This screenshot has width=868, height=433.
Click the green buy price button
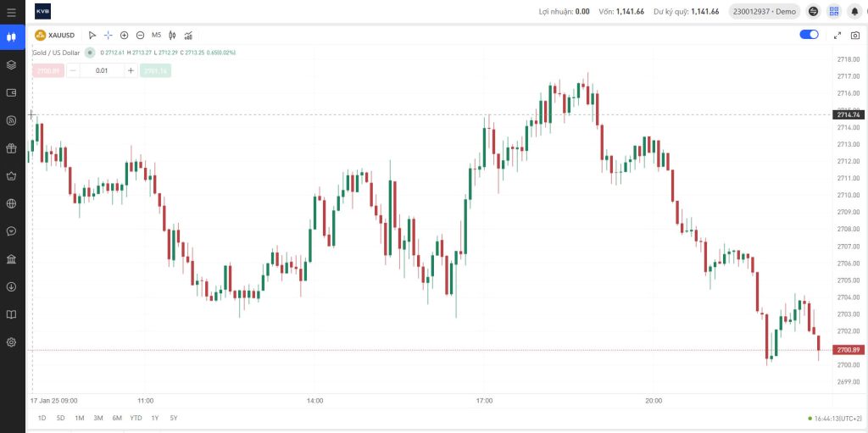155,71
